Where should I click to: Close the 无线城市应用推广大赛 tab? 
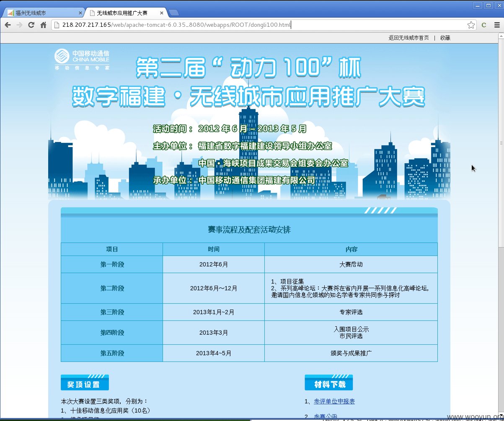pyautogui.click(x=162, y=13)
